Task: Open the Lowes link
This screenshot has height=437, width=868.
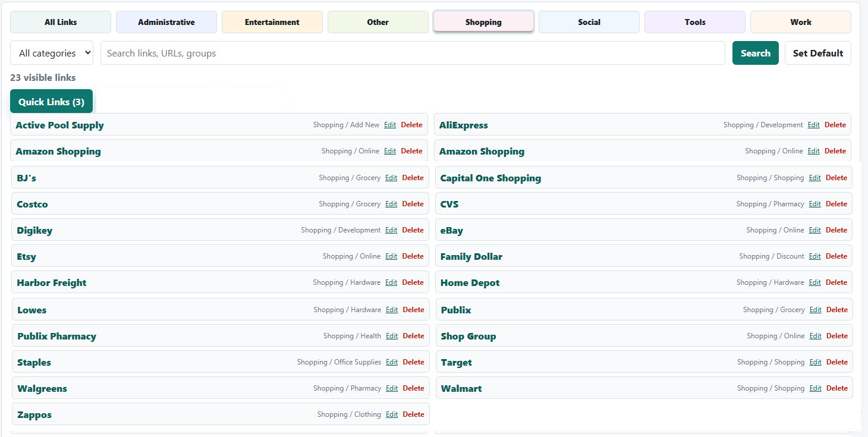Action: point(32,310)
